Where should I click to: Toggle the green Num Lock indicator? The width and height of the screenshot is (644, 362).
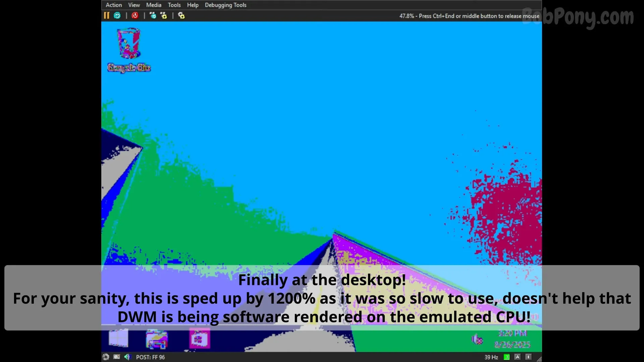tap(507, 357)
